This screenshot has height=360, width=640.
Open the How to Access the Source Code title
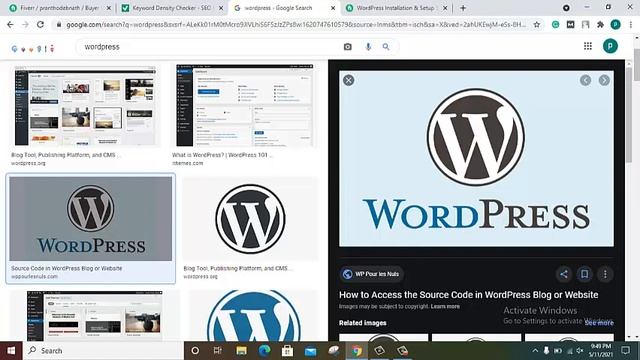click(x=469, y=295)
